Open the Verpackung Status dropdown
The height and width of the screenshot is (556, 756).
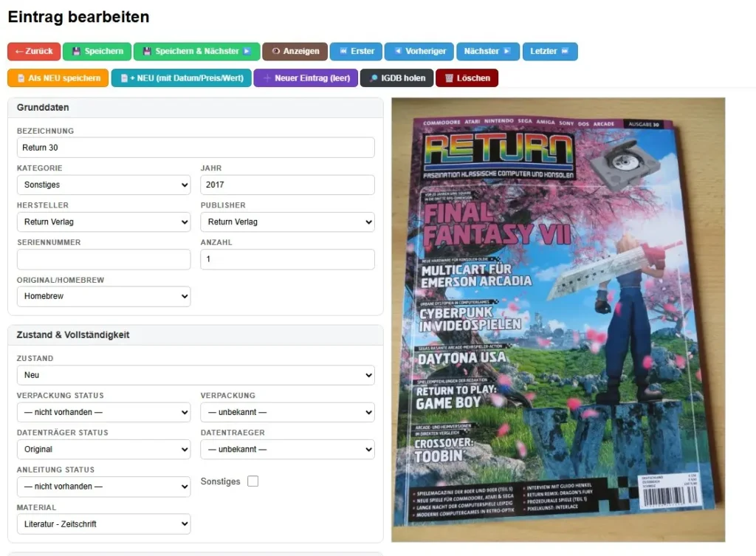coord(103,412)
